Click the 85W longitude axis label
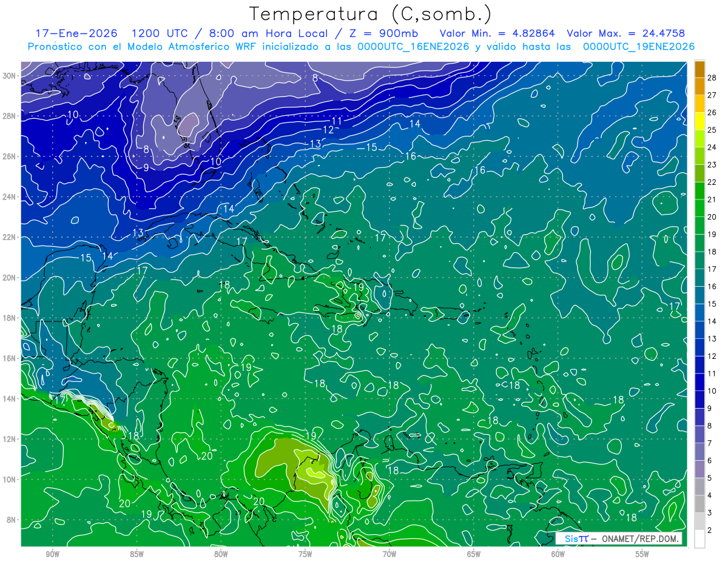 (x=136, y=554)
